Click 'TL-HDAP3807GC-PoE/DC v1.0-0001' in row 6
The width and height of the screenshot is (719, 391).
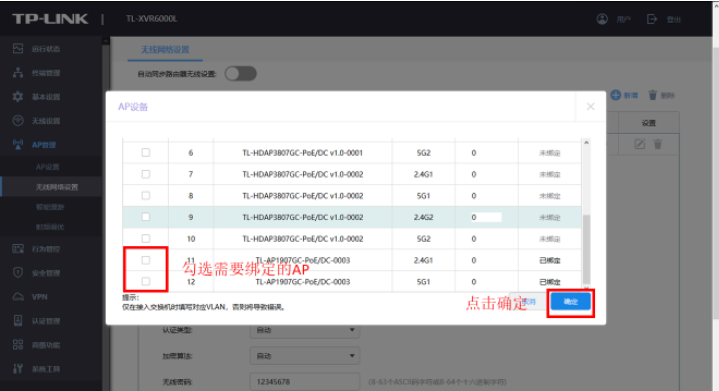[303, 153]
